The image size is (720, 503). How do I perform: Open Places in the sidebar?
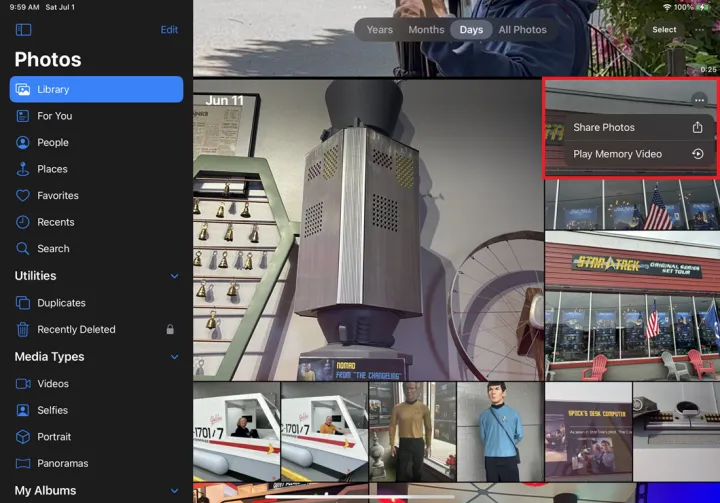(52, 169)
